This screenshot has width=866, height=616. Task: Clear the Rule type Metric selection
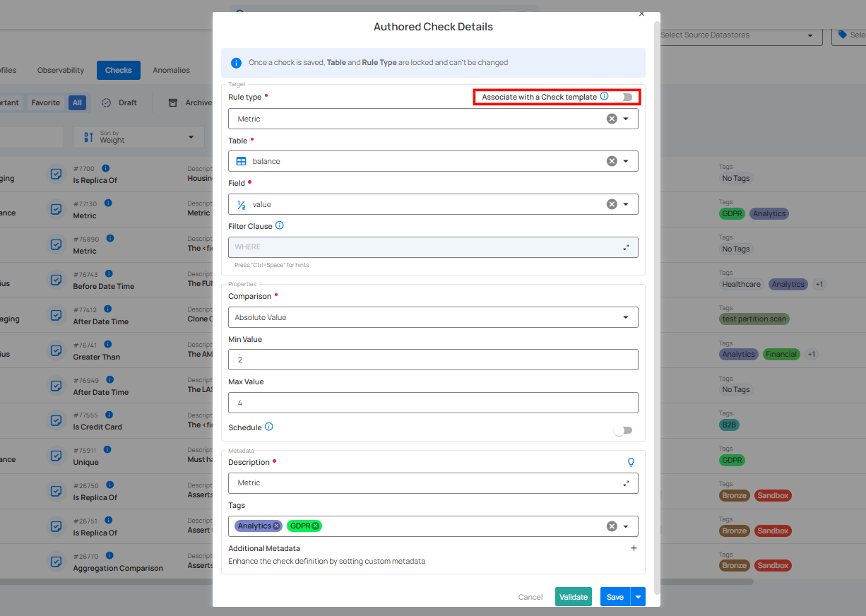612,119
